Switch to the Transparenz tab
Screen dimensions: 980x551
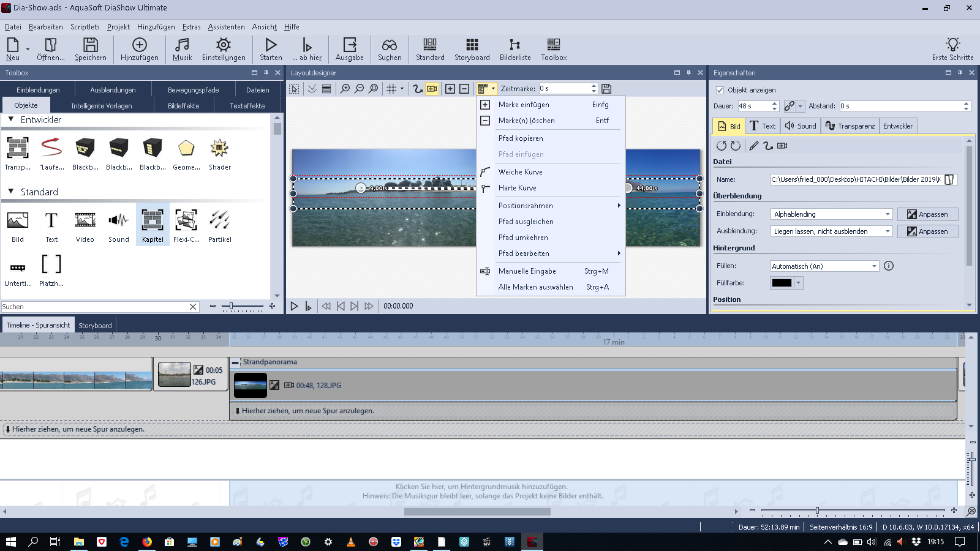tap(850, 126)
